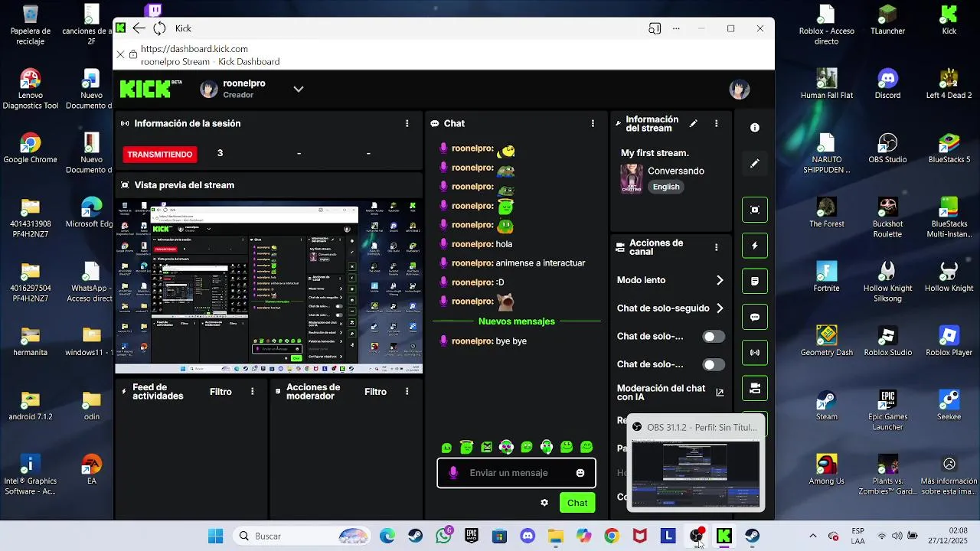This screenshot has width=980, height=551.
Task: Open Windows Start menu
Action: point(216,536)
